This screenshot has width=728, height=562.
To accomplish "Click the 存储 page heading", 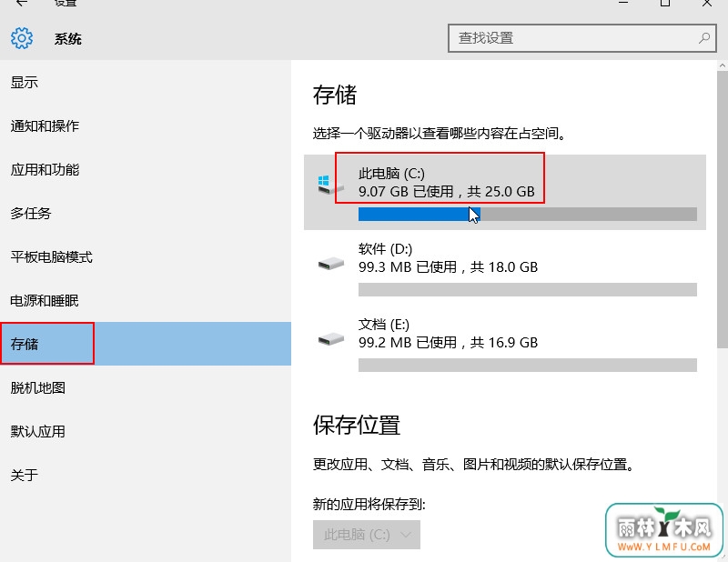I will 335,95.
